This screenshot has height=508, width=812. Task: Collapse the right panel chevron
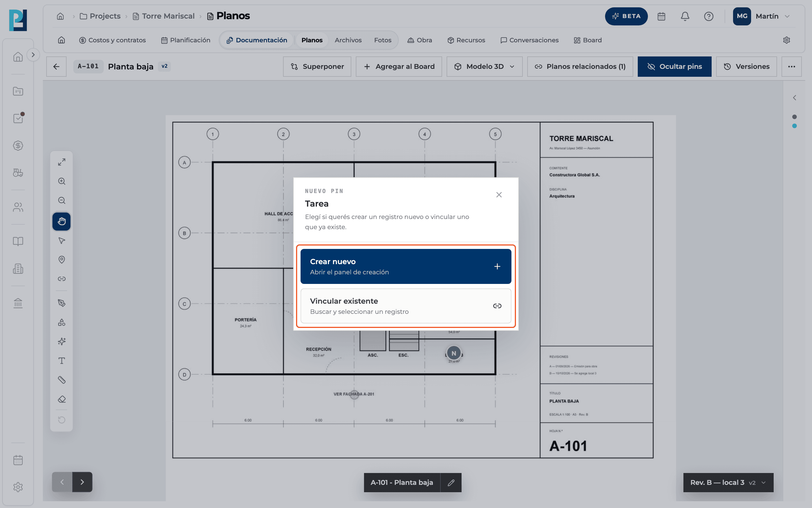(x=794, y=98)
